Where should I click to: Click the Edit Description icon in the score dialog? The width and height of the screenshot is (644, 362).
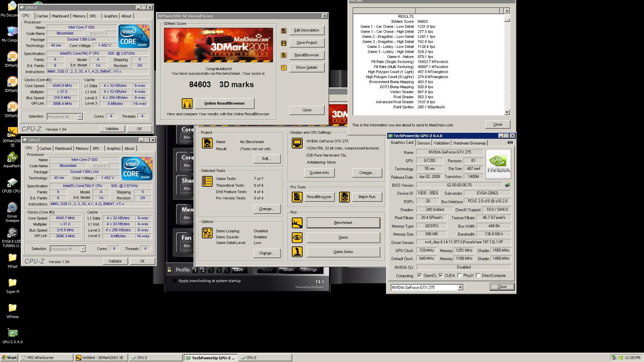(x=284, y=31)
